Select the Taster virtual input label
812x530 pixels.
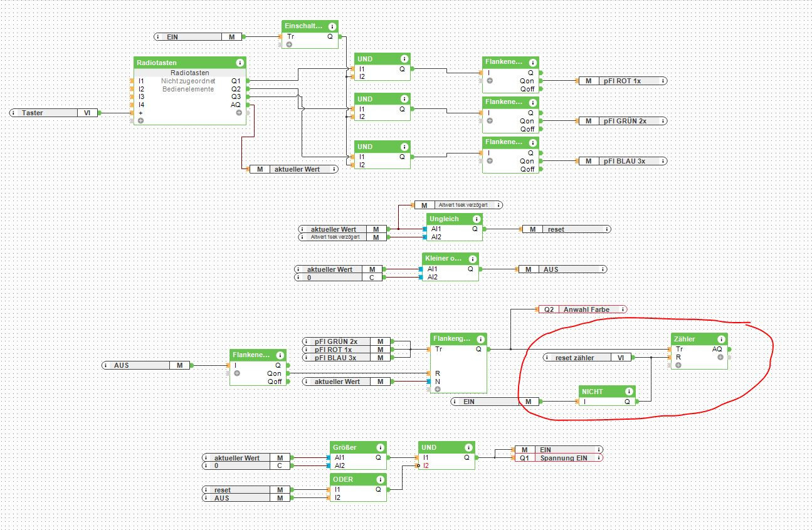pyautogui.click(x=53, y=113)
